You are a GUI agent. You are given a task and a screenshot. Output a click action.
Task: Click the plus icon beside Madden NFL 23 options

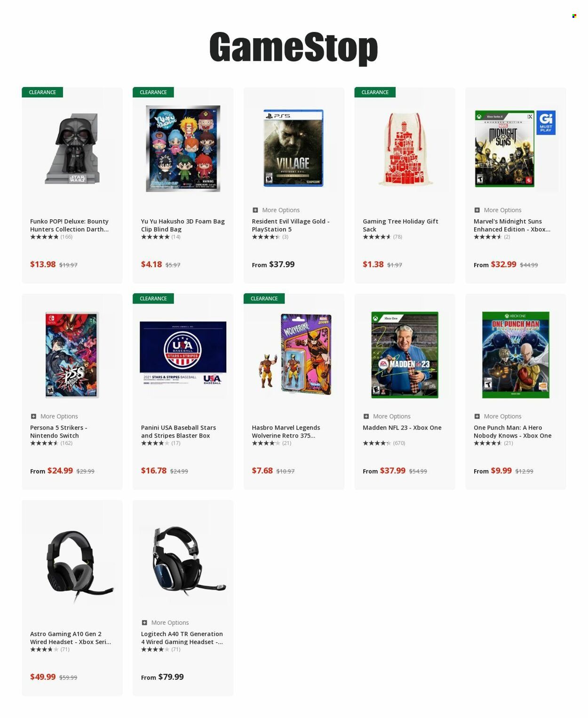[366, 416]
